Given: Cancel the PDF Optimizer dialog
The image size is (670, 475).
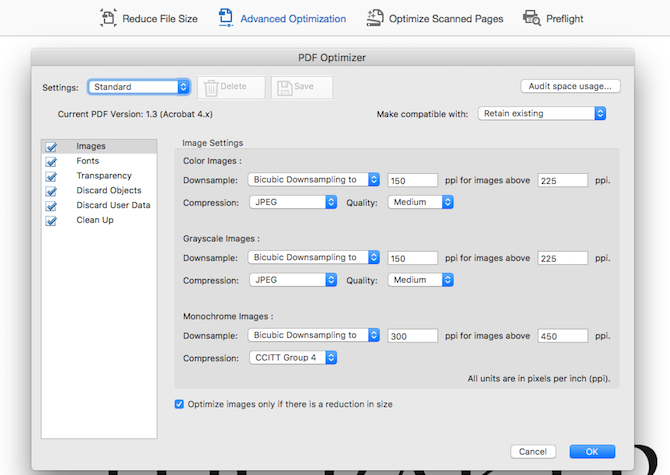Looking at the screenshot, I should (532, 451).
